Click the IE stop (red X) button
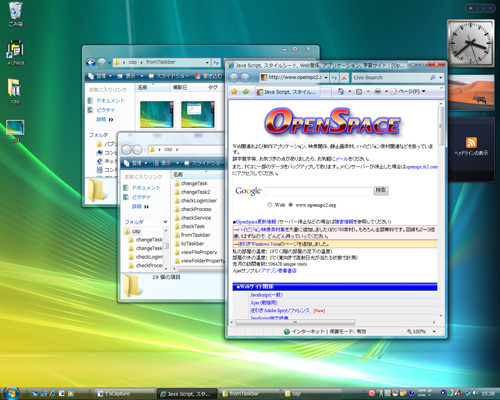Image resolution: width=500 pixels, height=400 pixels. point(344,78)
